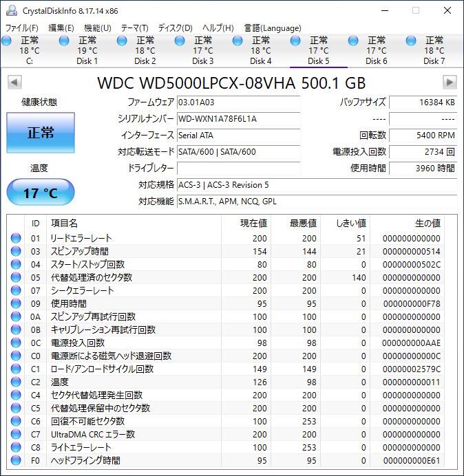Open the 編集(E) menu
This screenshot has height=476, width=464.
pyautogui.click(x=61, y=28)
